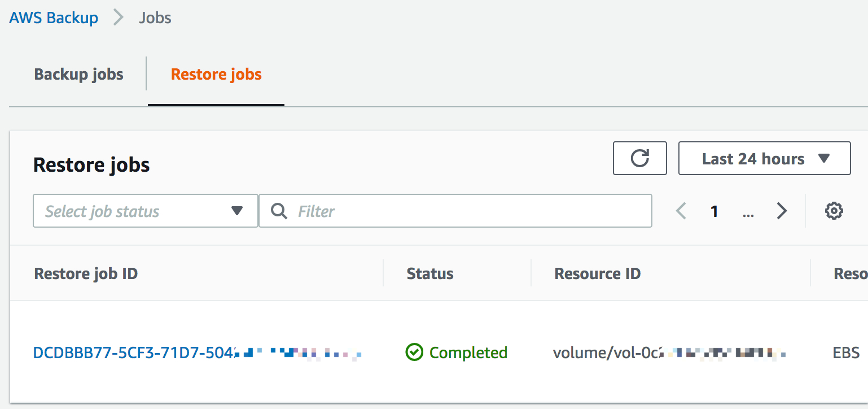Open AWS Backup breadcrumb link
868x409 pixels.
tap(54, 18)
